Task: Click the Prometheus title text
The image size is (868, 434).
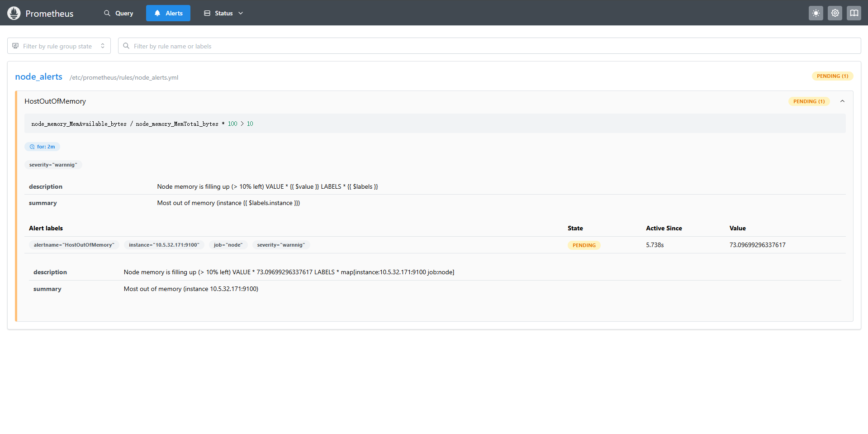Action: click(49, 14)
